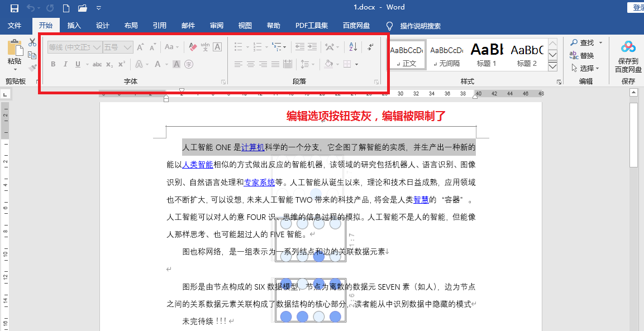The image size is (644, 331).
Task: Toggle Character Shading icon
Action: [176, 64]
